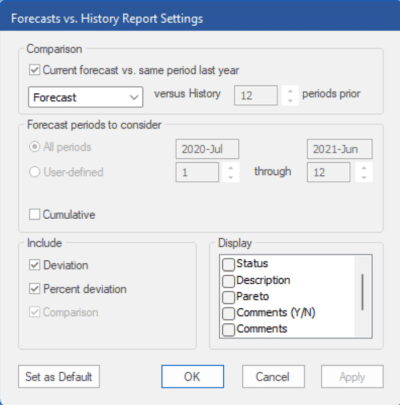This screenshot has width=400, height=405.
Task: Click the 2021-Jun end period field
Action: point(340,149)
